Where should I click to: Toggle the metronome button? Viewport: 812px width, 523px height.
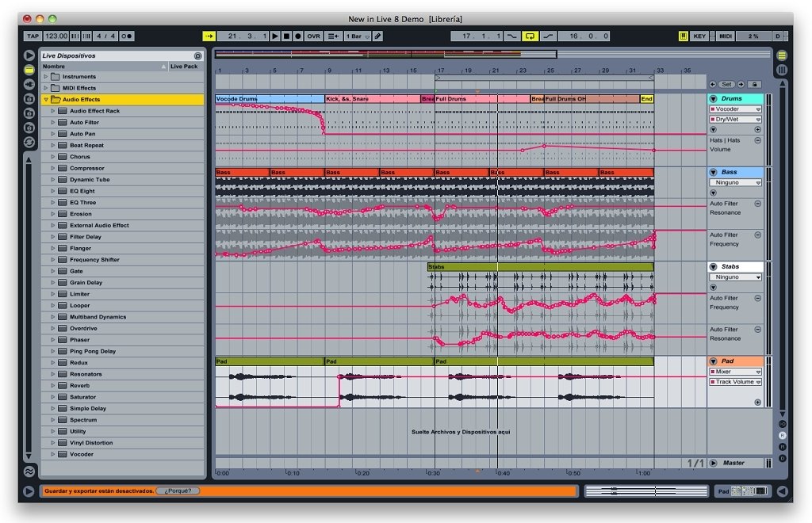[x=127, y=36]
